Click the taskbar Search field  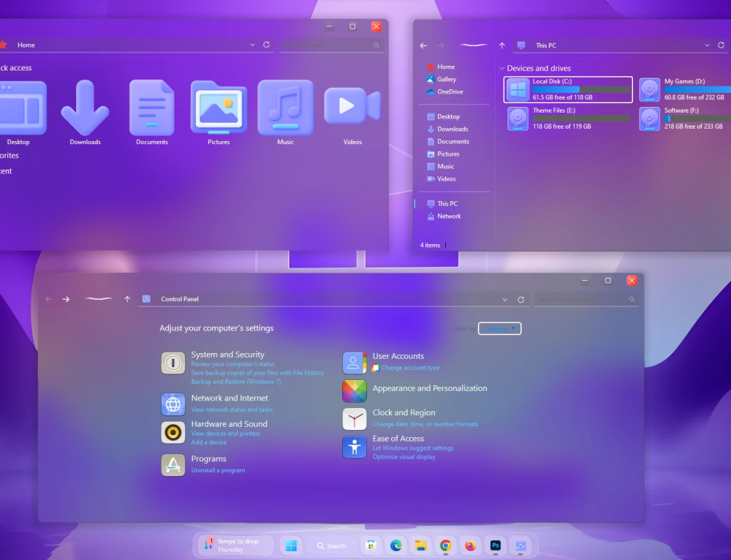(332, 545)
